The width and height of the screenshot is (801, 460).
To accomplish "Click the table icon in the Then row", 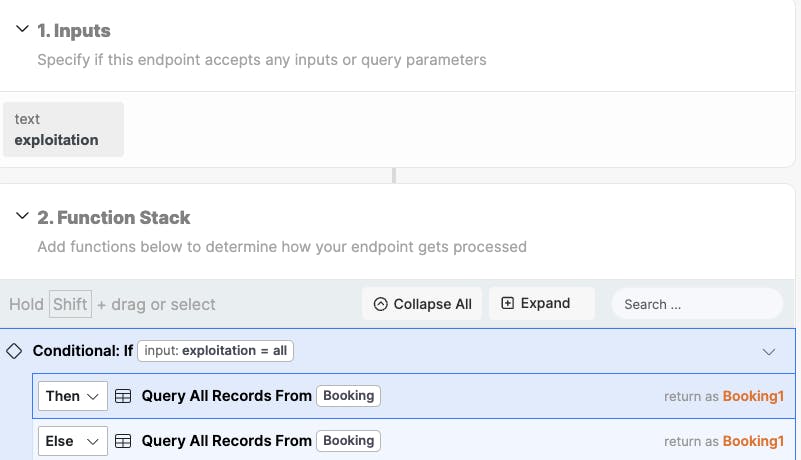I will click(123, 396).
